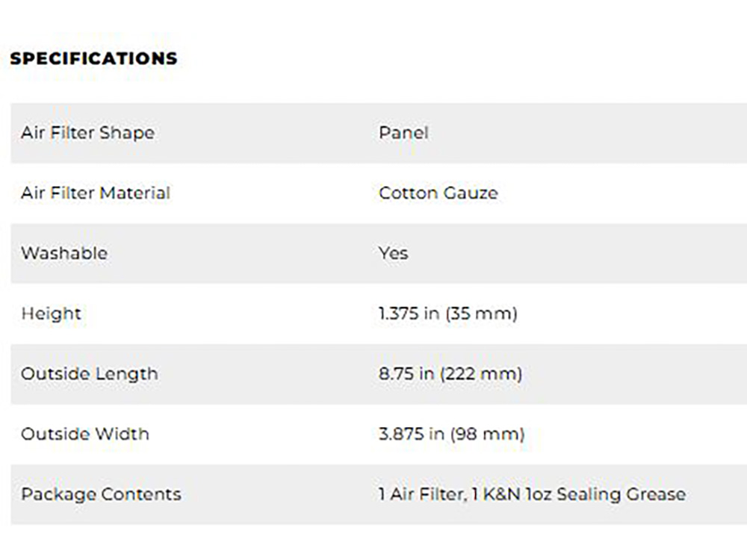This screenshot has width=747, height=560.
Task: Select the Air Filter Material label
Action: pos(96,193)
